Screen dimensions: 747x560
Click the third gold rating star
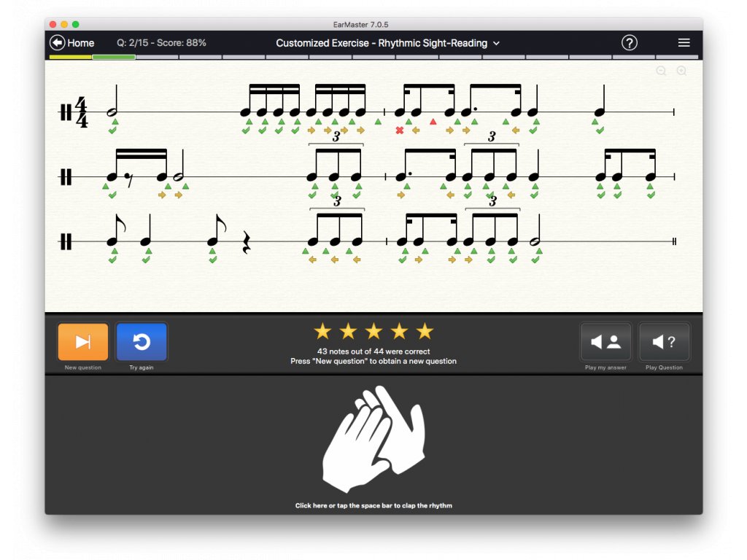(x=373, y=331)
